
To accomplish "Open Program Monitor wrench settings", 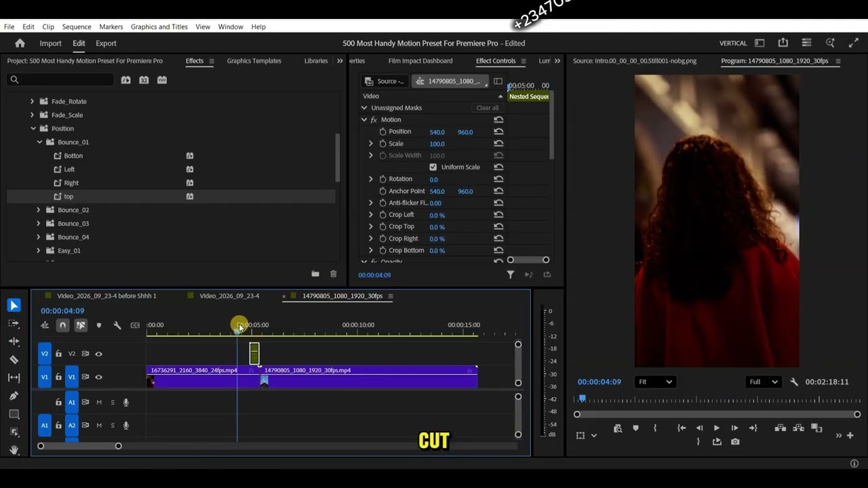I will [794, 382].
